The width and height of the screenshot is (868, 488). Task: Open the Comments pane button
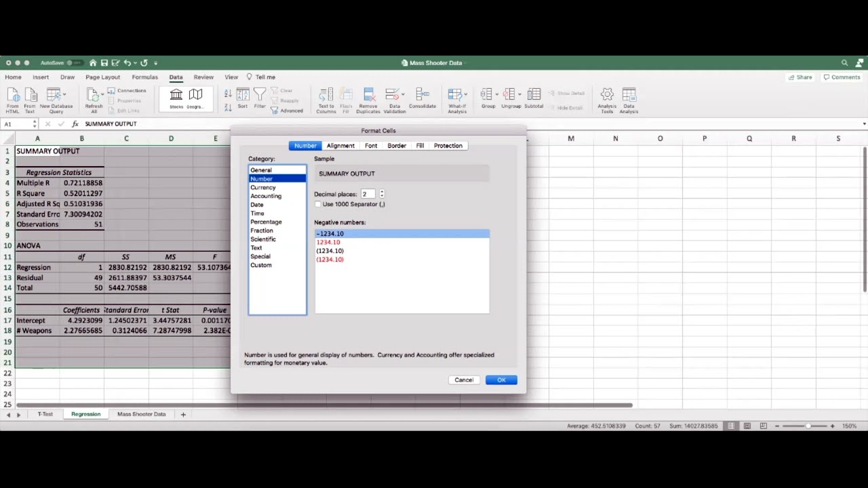pos(842,77)
